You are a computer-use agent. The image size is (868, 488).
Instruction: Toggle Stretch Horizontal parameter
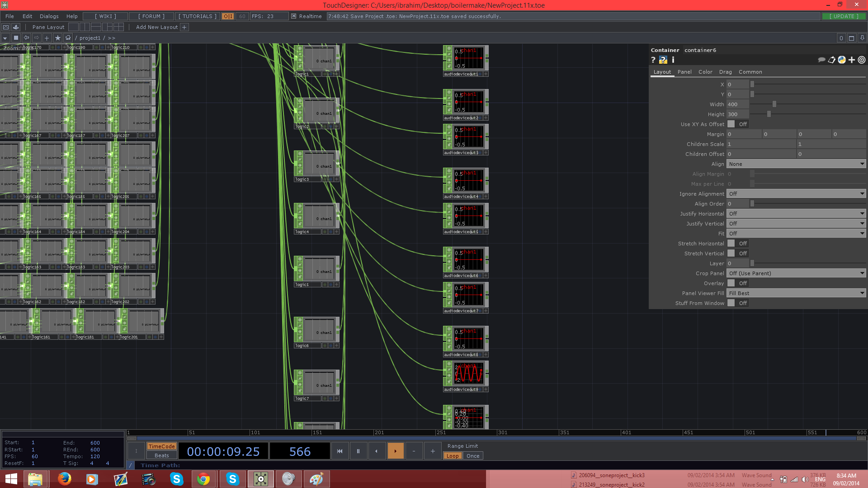pyautogui.click(x=731, y=244)
